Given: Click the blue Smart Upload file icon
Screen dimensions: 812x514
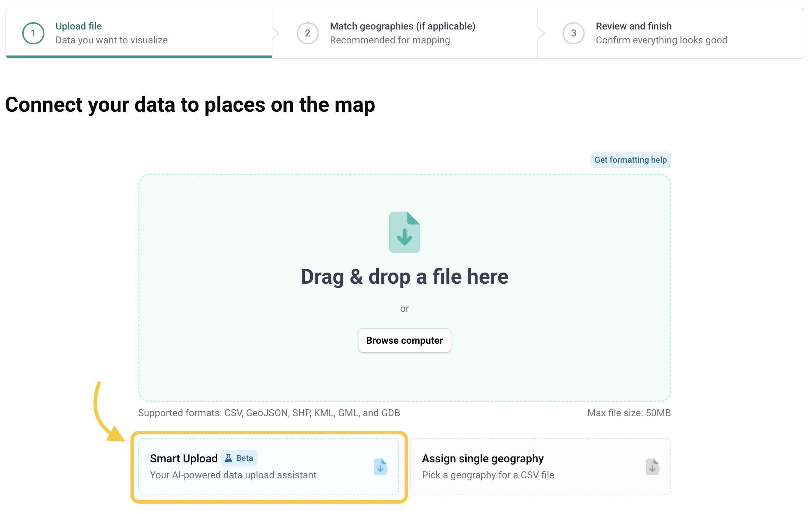Looking at the screenshot, I should pos(380,467).
